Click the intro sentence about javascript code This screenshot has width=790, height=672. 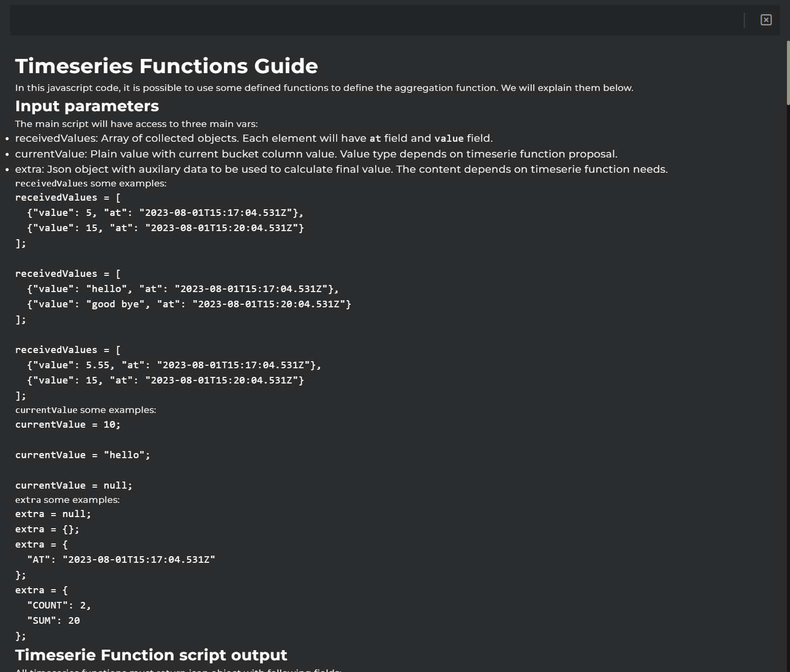pyautogui.click(x=324, y=88)
